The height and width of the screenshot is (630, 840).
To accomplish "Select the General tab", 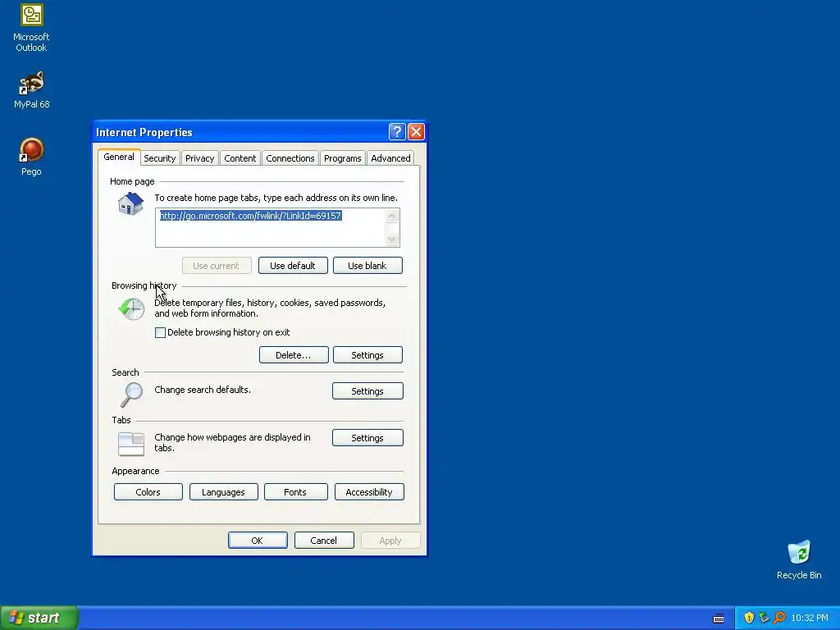I will [119, 157].
